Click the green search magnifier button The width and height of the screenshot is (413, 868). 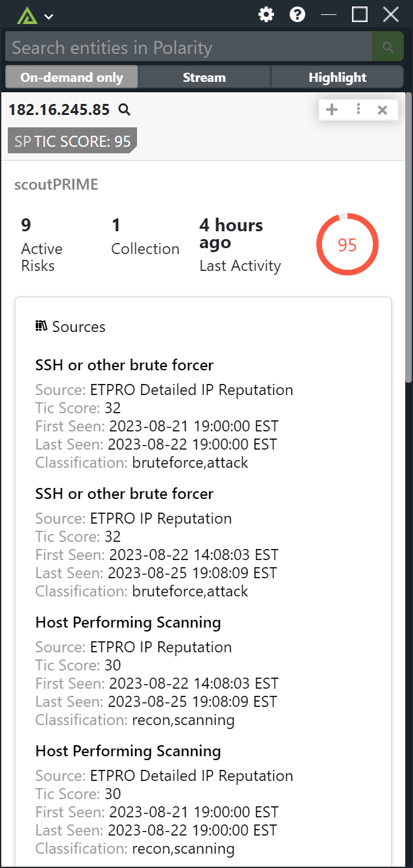click(388, 47)
